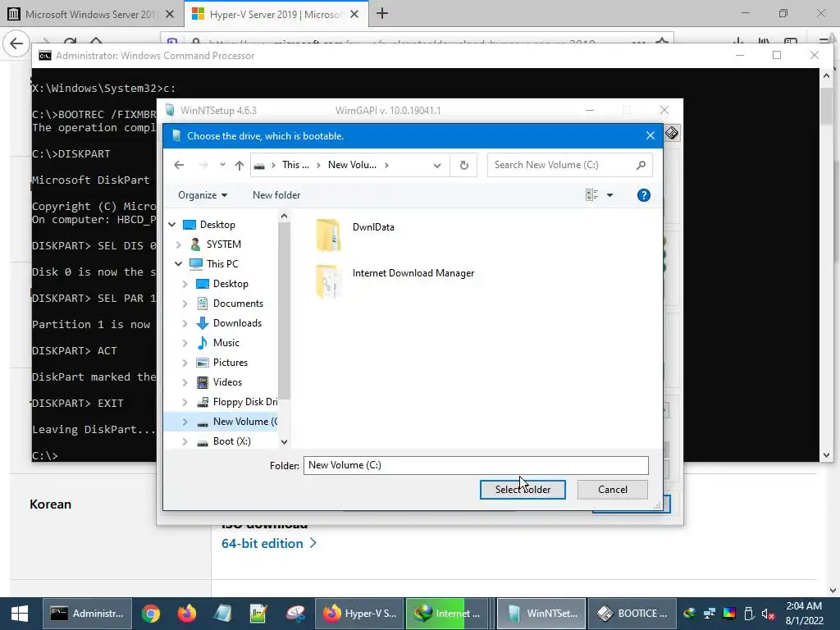Switch to Internet Download Manager taskbar button
Screen dimensions: 840x630
(x=447, y=614)
